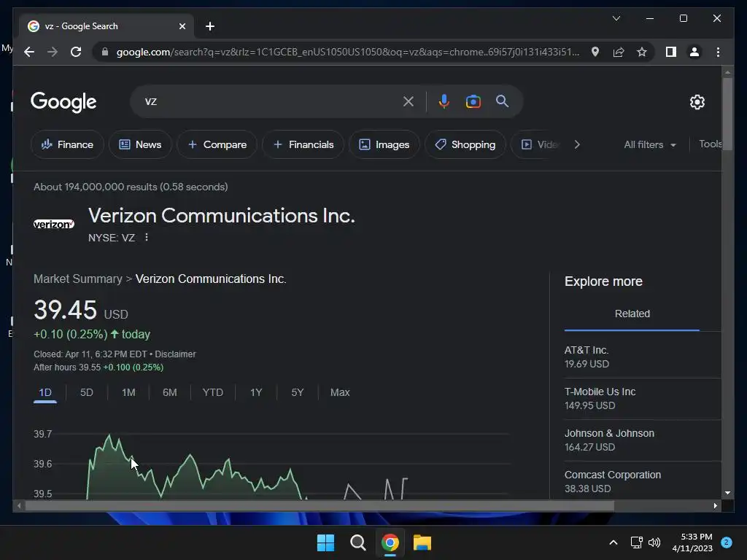This screenshot has height=560, width=747.
Task: Bookmark this page with the star icon
Action: point(642,52)
